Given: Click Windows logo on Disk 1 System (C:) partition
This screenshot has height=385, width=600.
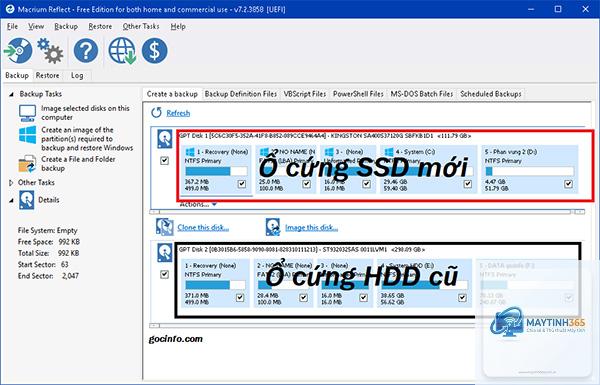Looking at the screenshot, I should tap(389, 152).
